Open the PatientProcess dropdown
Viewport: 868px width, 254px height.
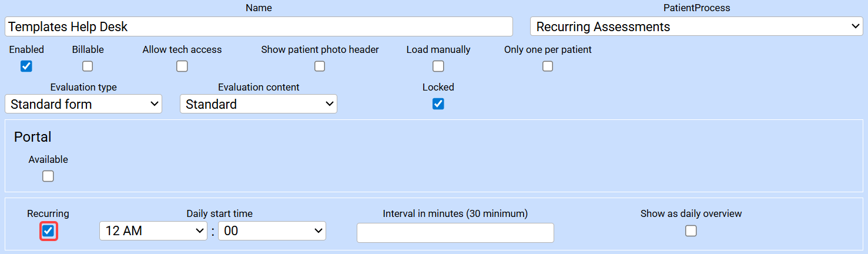click(x=696, y=26)
